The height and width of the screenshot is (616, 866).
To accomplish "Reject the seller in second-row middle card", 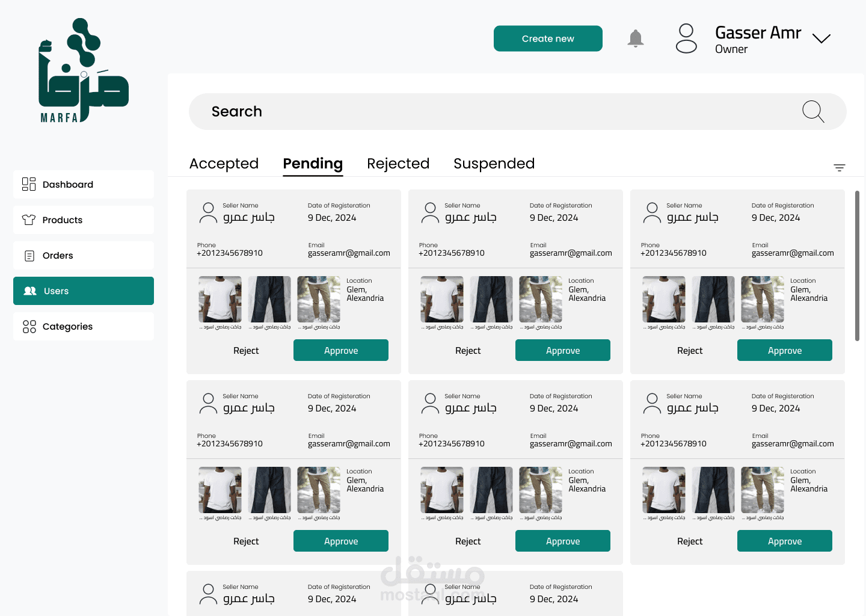I will coord(468,541).
